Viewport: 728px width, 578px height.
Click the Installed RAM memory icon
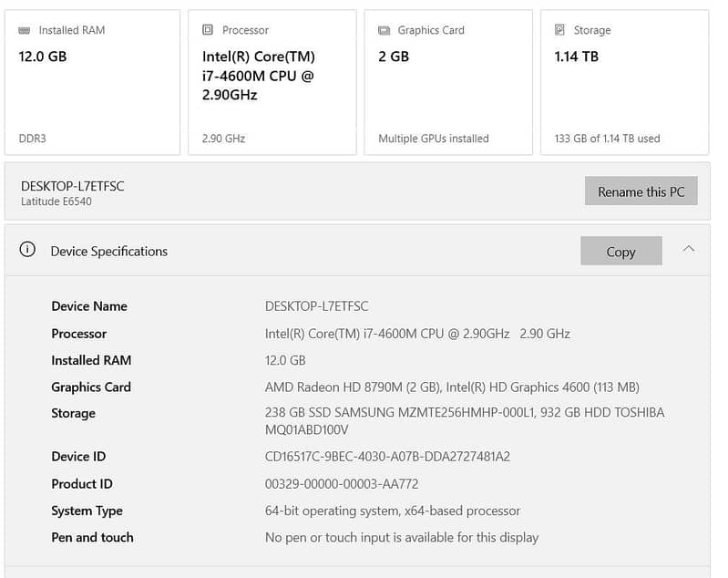pyautogui.click(x=24, y=31)
